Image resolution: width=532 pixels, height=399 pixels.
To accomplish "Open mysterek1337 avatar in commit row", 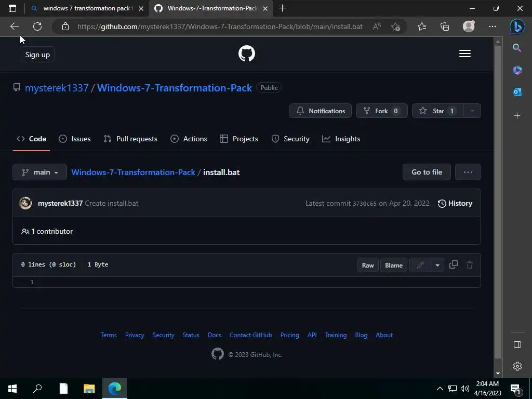I will (x=25, y=203).
